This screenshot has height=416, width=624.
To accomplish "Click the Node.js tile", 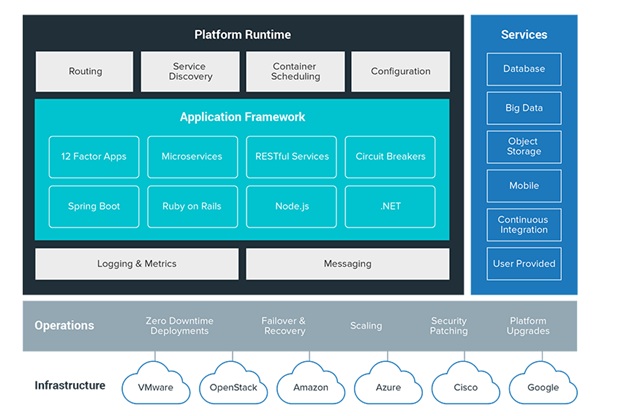I will [x=291, y=207].
